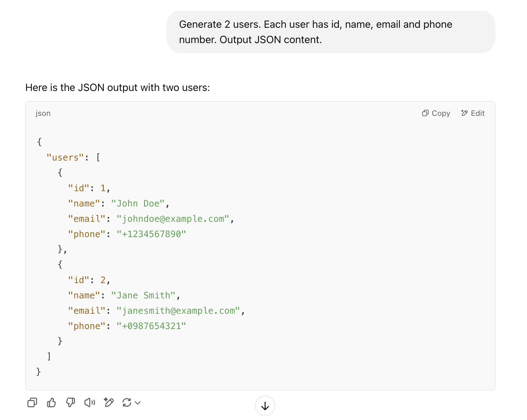The width and height of the screenshot is (527, 420).
Task: Click the "Jane Smith" name value
Action: (x=143, y=296)
